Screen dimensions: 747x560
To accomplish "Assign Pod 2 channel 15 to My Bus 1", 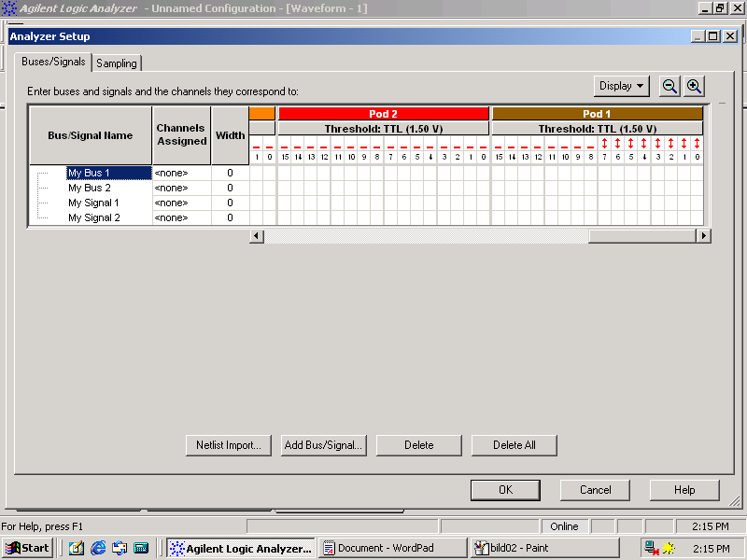I will (285, 173).
